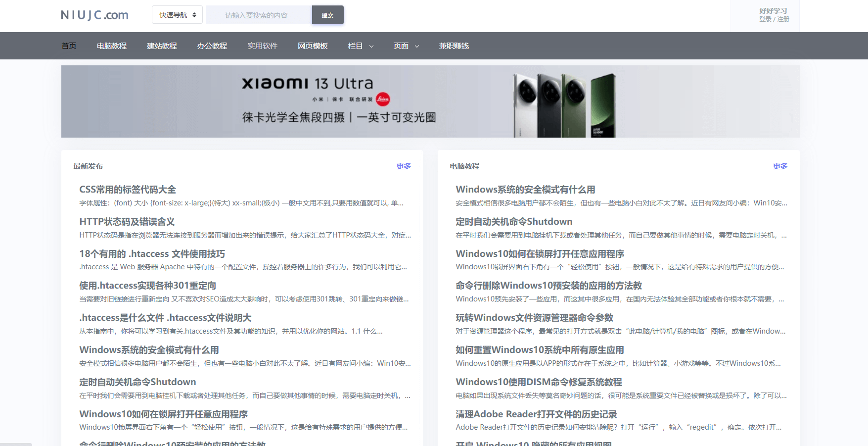Open the 实用软件 nav menu item

click(x=263, y=46)
